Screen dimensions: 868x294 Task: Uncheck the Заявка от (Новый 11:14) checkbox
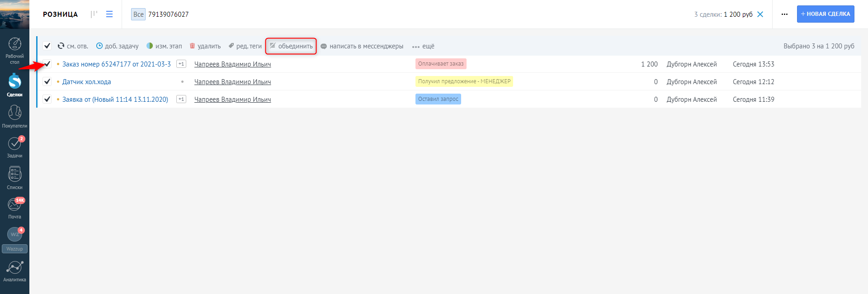pos(47,99)
